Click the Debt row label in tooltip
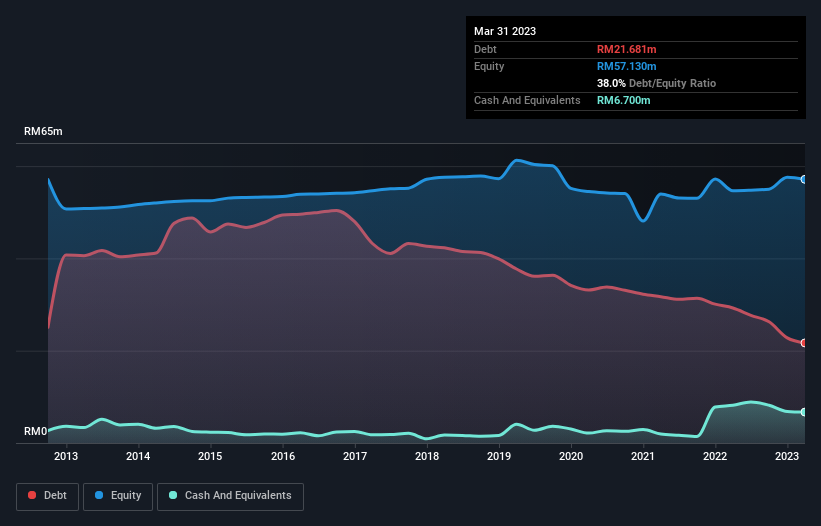Image resolution: width=821 pixels, height=526 pixels. (x=485, y=49)
